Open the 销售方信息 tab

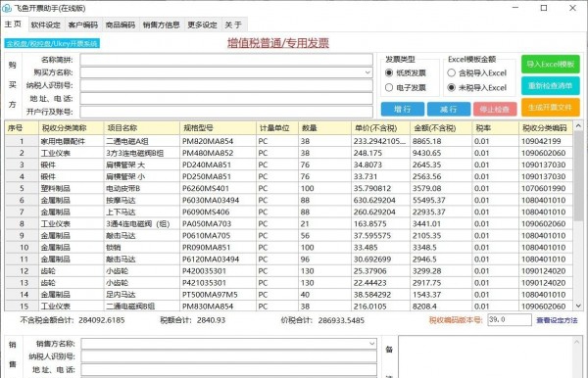(162, 24)
